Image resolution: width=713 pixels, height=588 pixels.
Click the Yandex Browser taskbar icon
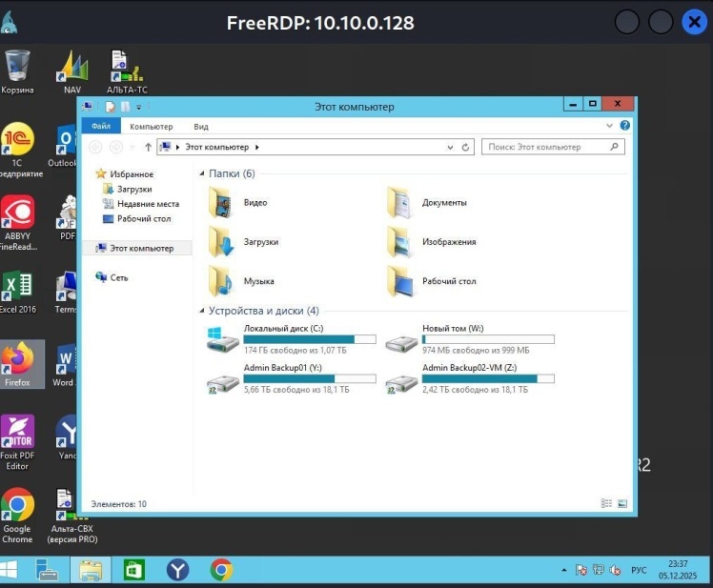pyautogui.click(x=178, y=570)
